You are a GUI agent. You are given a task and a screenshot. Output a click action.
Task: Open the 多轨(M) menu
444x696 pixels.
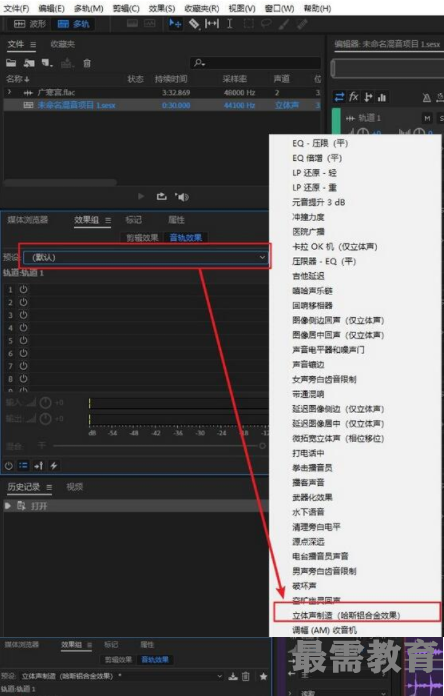click(88, 8)
